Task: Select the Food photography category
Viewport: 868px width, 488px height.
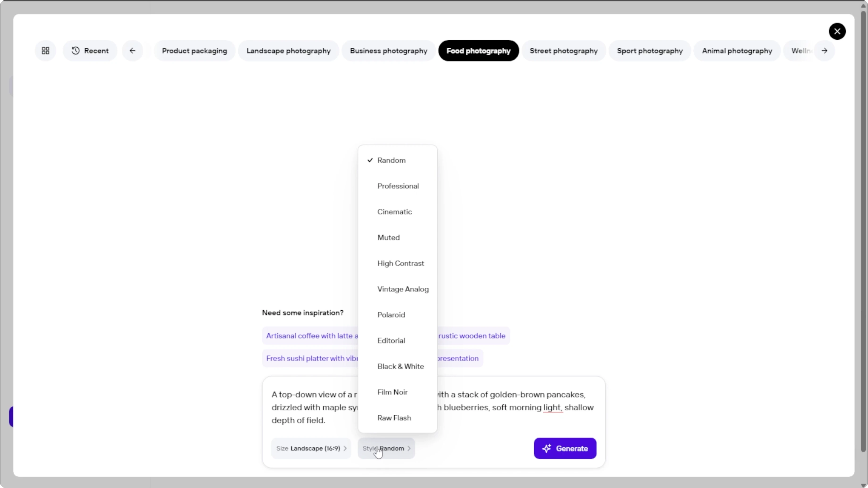Action: [479, 50]
